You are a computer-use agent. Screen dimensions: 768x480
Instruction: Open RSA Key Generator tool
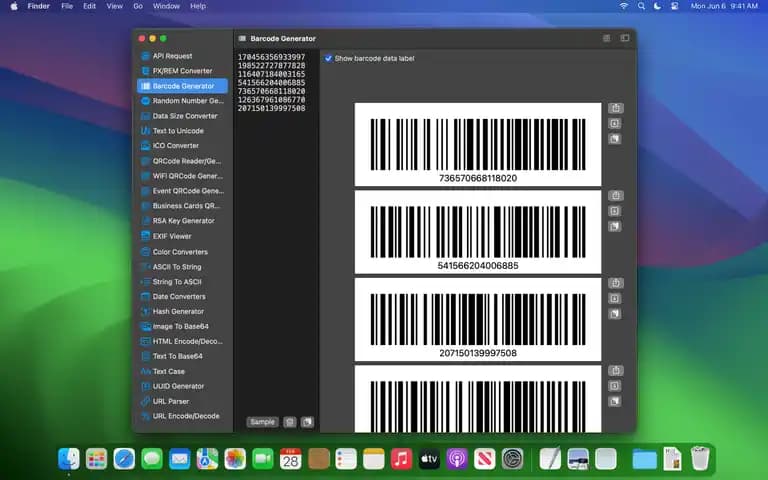coord(182,221)
